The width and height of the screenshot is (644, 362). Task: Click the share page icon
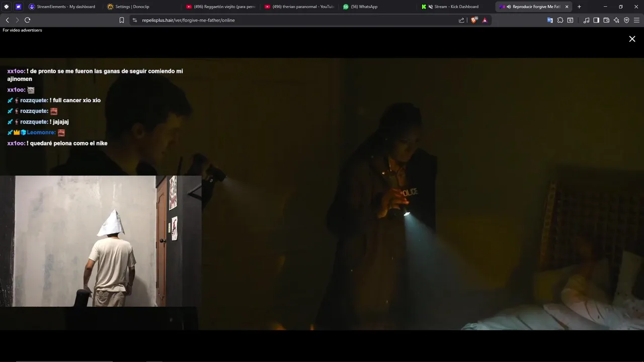pyautogui.click(x=461, y=20)
